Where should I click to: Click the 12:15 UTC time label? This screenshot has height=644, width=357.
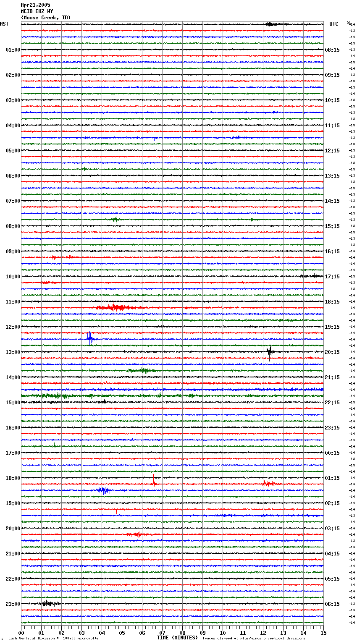tap(332, 151)
